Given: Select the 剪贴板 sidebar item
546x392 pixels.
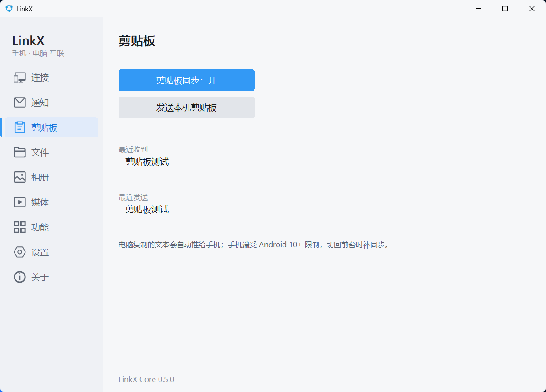Looking at the screenshot, I should pyautogui.click(x=51, y=127).
